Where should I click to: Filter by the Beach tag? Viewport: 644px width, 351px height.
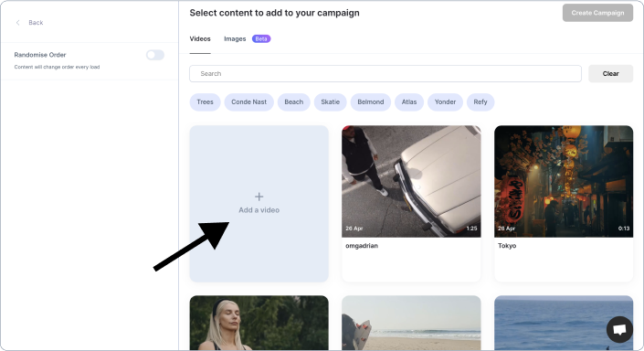point(293,102)
